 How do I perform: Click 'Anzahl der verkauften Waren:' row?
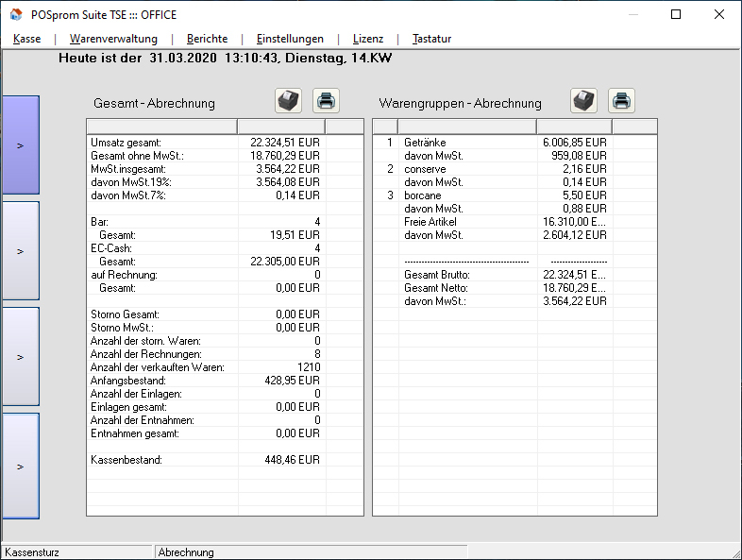[226, 367]
